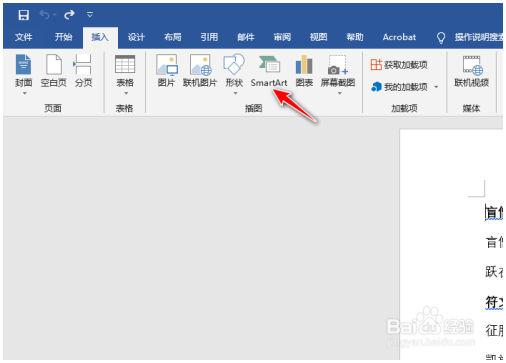Expand the 形状 dropdown arrow
The width and height of the screenshot is (506, 363).
click(x=236, y=94)
